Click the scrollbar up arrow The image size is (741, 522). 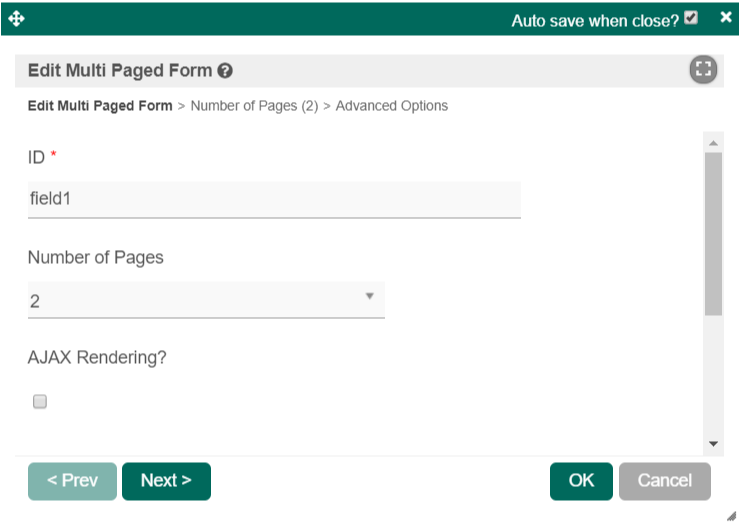click(x=714, y=143)
